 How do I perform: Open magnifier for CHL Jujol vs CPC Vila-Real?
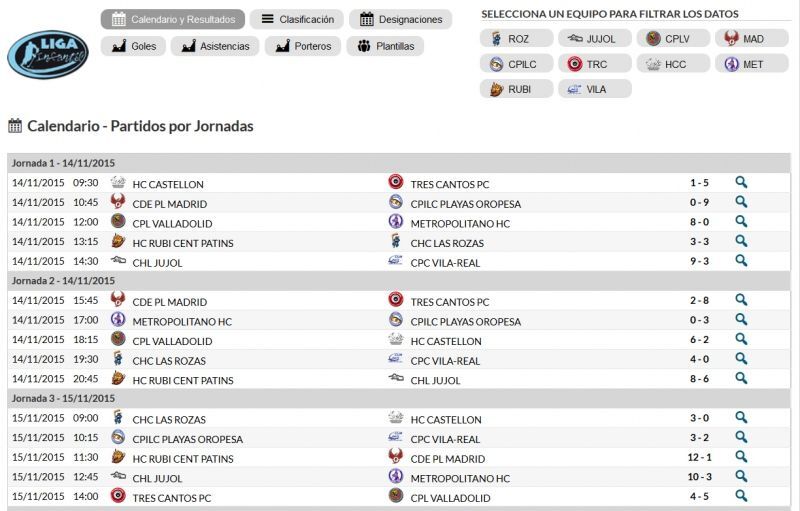(741, 261)
